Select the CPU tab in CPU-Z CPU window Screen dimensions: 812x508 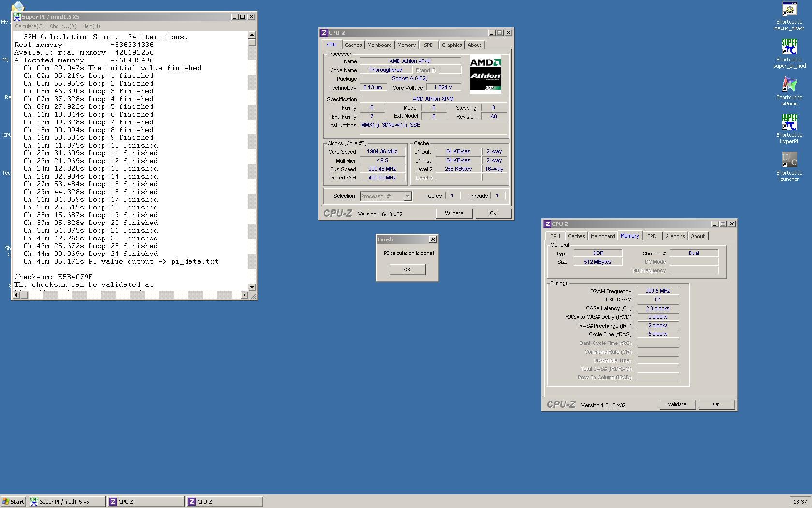[332, 45]
